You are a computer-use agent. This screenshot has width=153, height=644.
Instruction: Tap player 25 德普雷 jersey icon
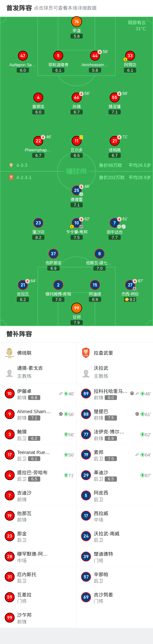click(x=77, y=190)
